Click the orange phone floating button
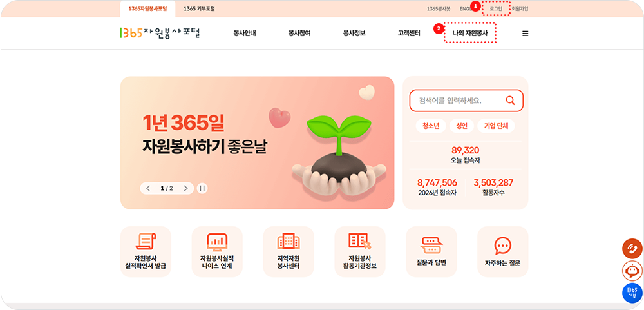The width and height of the screenshot is (644, 310). [x=632, y=248]
